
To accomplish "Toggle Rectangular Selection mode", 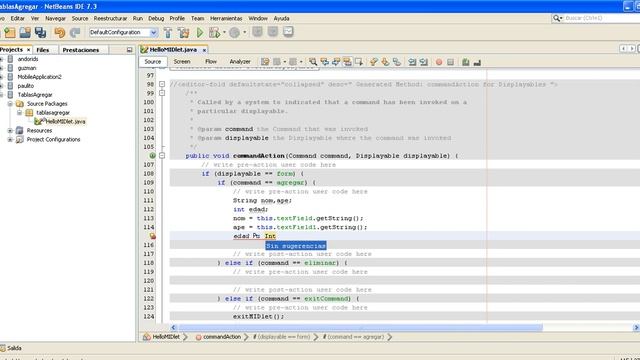I will pos(359,62).
